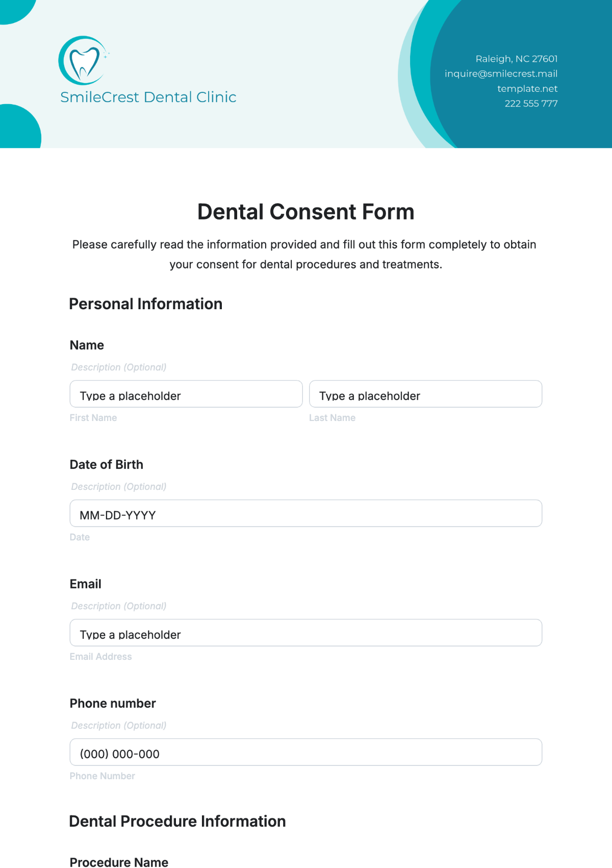
Task: Click the 222 555 777 phone number
Action: [x=531, y=103]
